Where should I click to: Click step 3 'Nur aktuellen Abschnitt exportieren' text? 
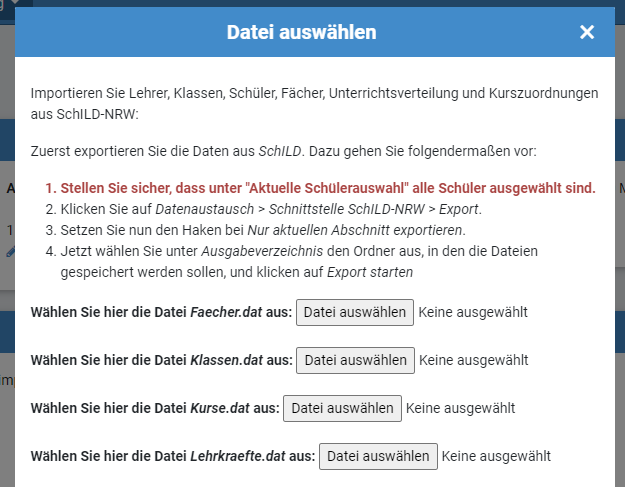tap(355, 230)
